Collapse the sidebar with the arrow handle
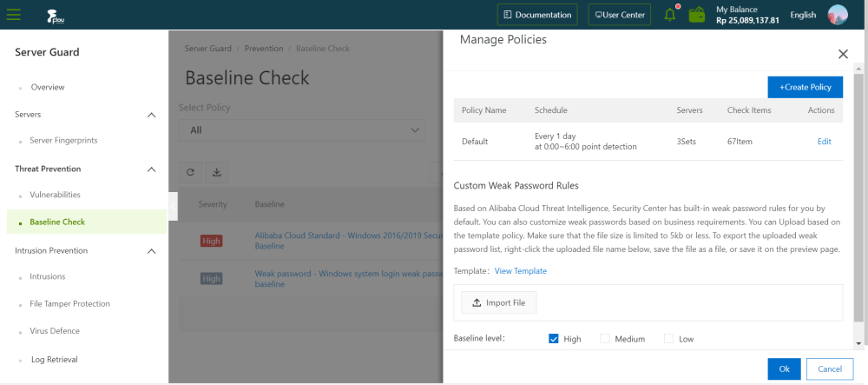 coord(173,206)
